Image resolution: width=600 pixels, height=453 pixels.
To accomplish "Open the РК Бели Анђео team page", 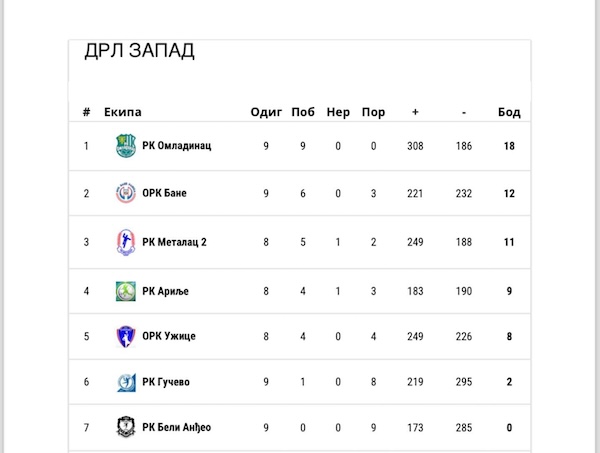I will pyautogui.click(x=176, y=428).
